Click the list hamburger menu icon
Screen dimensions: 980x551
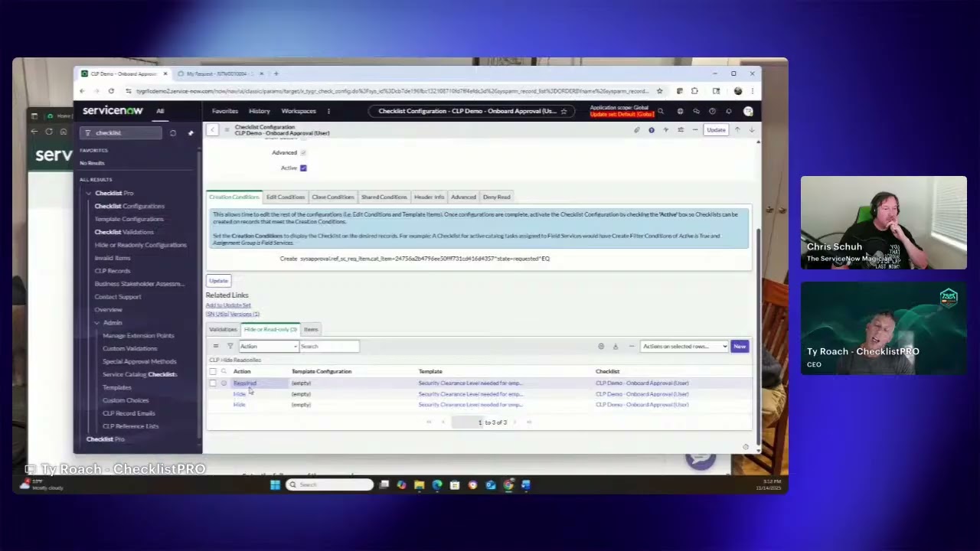(x=215, y=346)
